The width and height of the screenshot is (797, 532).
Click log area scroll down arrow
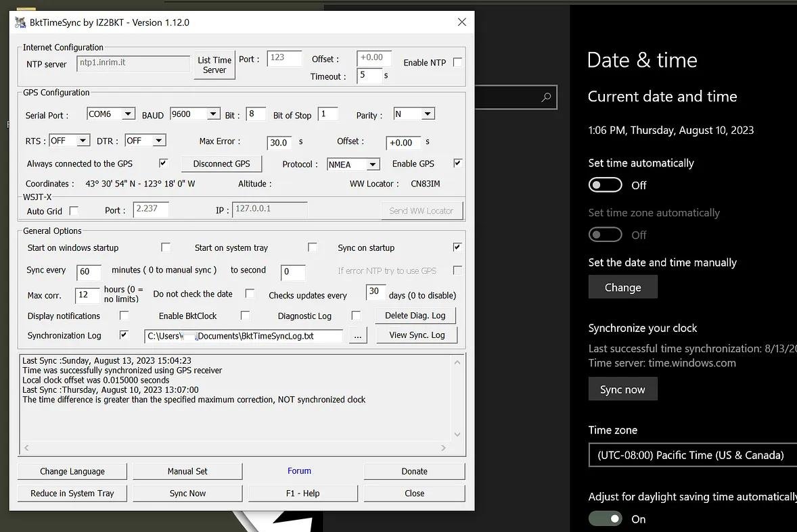pos(457,434)
